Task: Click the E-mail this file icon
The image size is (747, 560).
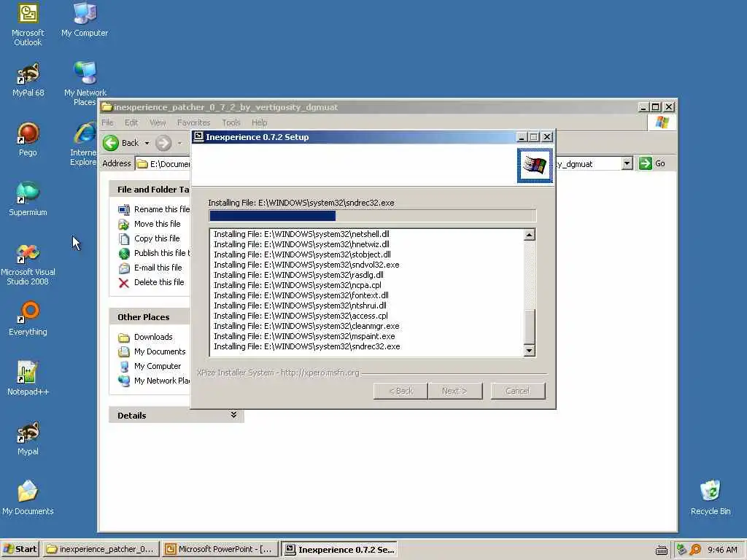Action: click(124, 268)
